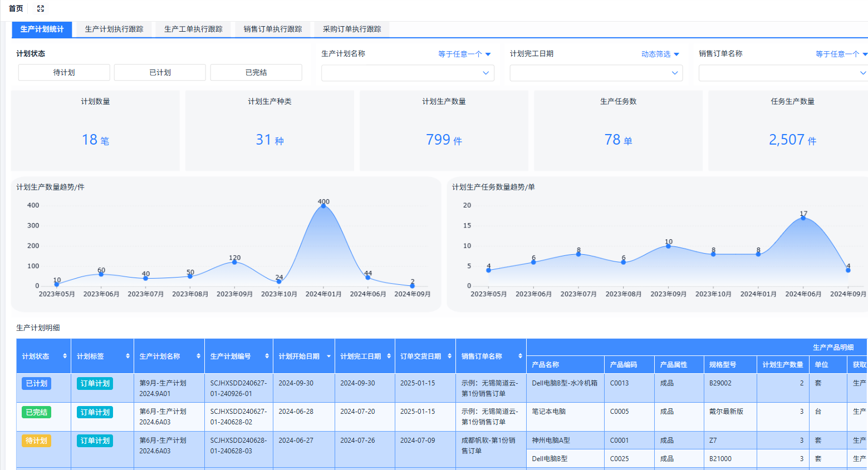This screenshot has height=470, width=868.
Task: Toggle the 待计划 status filter
Action: (63, 72)
